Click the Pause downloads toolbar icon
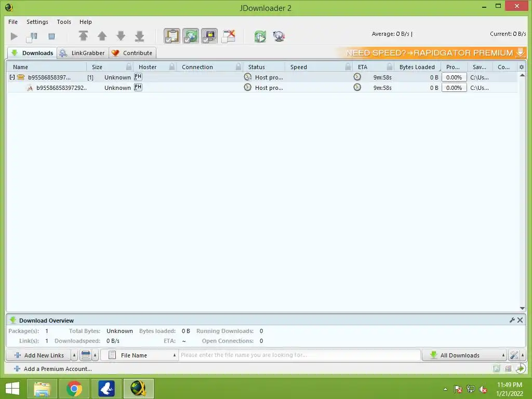Image resolution: width=532 pixels, height=399 pixels. 32,37
